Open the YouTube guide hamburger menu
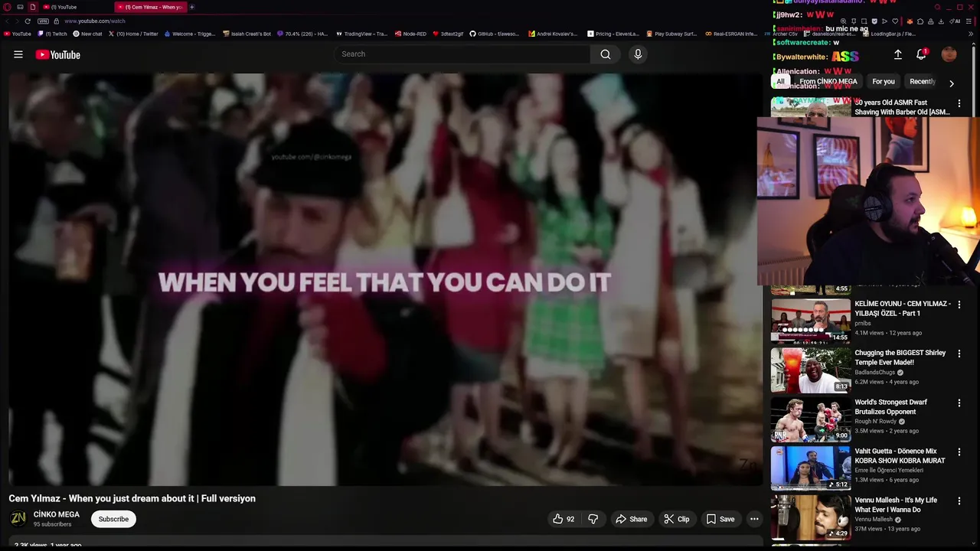The image size is (980, 551). 18,54
